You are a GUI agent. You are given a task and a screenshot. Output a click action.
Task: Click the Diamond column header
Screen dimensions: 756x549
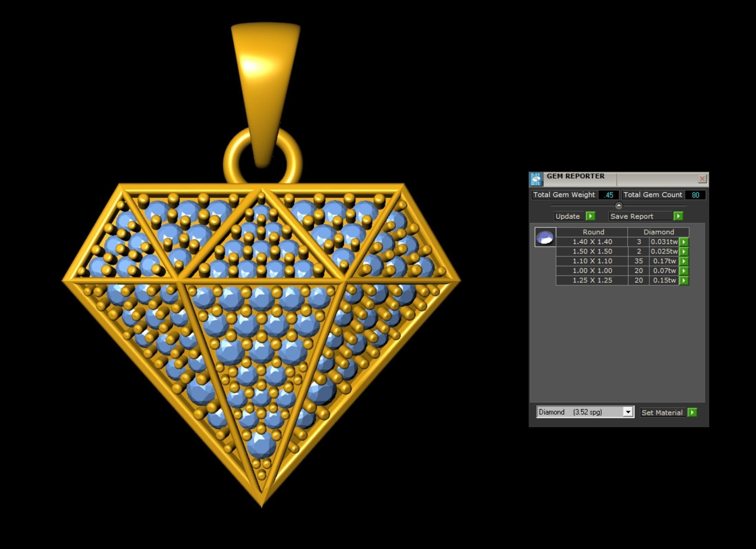tap(658, 232)
